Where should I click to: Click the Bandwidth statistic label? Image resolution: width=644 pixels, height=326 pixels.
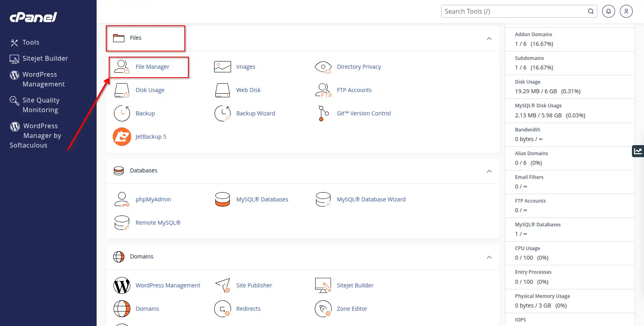(528, 129)
